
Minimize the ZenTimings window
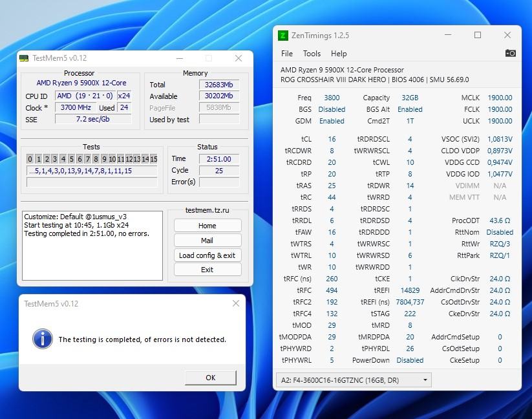(x=448, y=35)
